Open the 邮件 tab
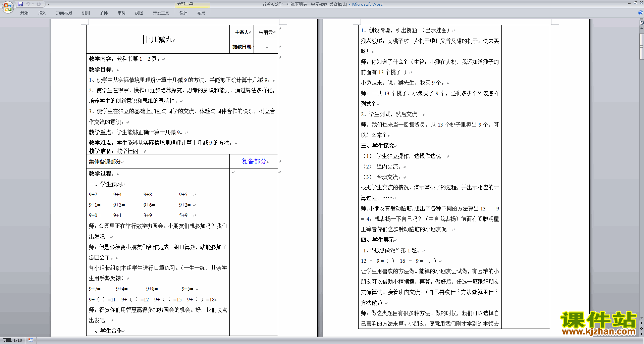The height and width of the screenshot is (344, 644). [x=104, y=13]
